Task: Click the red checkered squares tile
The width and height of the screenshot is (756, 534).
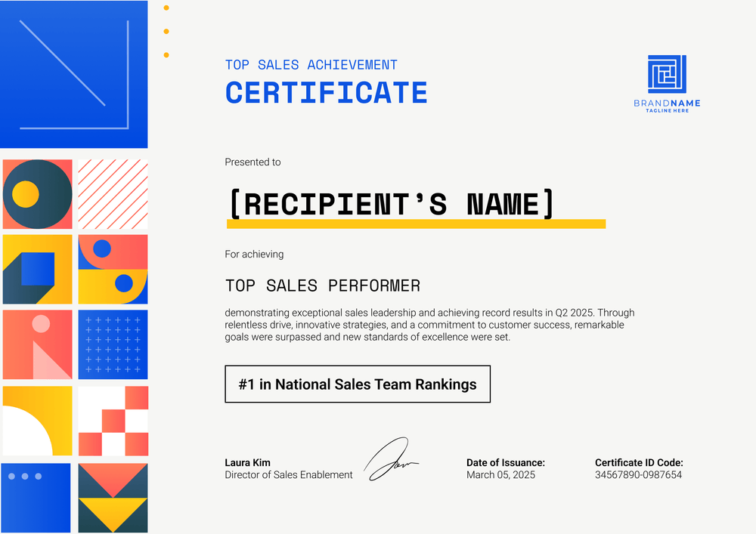Action: click(x=113, y=421)
